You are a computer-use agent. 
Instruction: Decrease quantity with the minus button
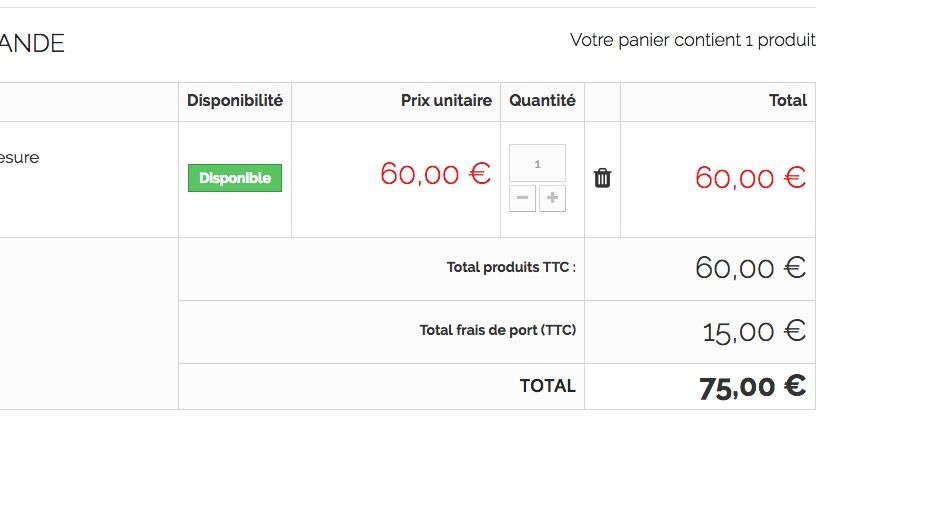(522, 198)
